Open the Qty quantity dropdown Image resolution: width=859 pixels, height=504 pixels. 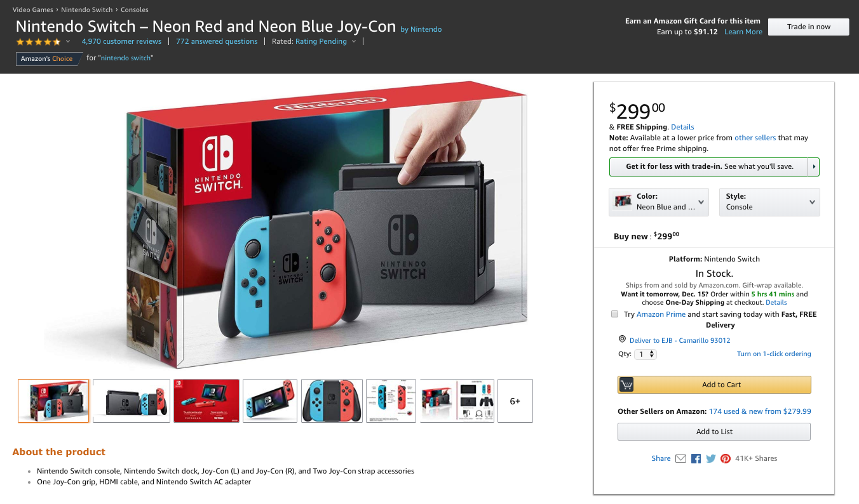click(646, 354)
